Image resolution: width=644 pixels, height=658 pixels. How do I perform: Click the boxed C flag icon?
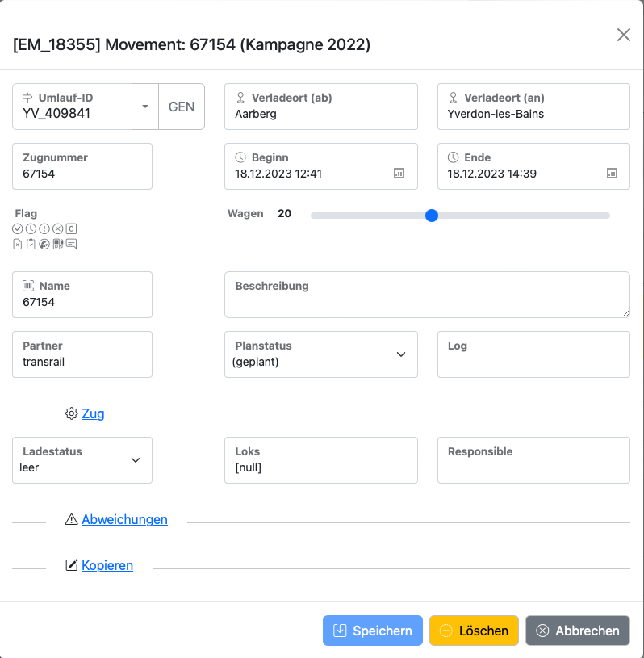71,229
